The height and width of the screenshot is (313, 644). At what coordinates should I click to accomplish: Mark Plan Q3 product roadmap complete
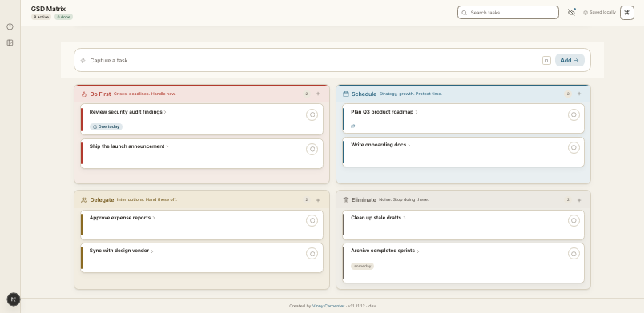point(574,114)
